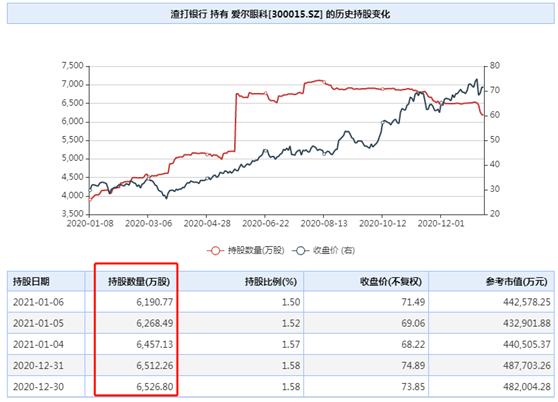
Task: Click the dark blue legend circle marker icon
Action: [301, 250]
